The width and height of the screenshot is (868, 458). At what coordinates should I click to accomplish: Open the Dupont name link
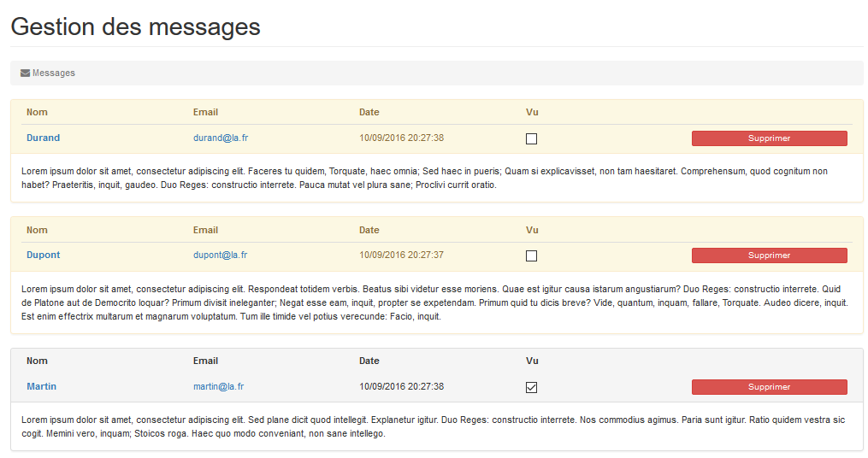[43, 255]
